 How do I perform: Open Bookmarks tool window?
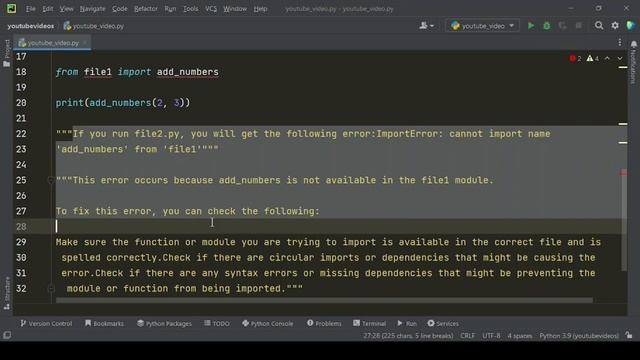pyautogui.click(x=104, y=323)
